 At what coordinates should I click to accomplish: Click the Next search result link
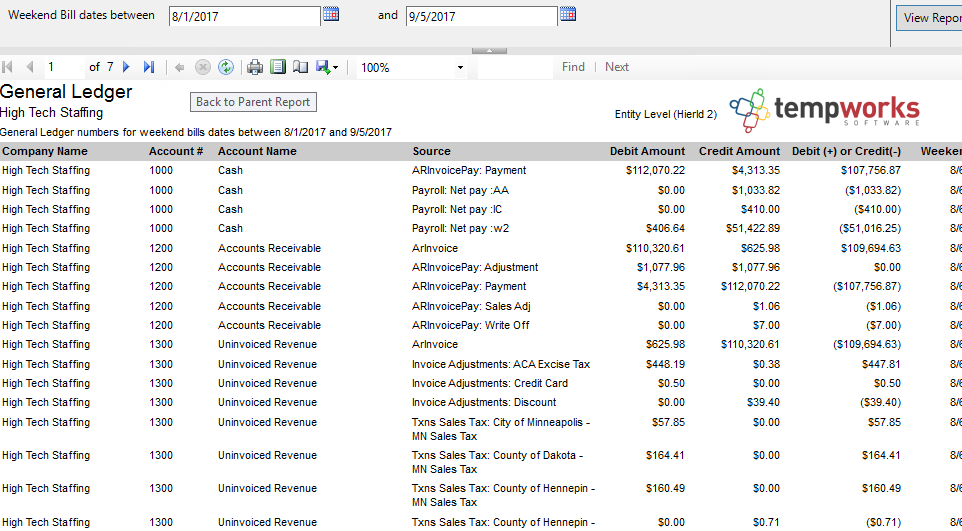coord(617,67)
